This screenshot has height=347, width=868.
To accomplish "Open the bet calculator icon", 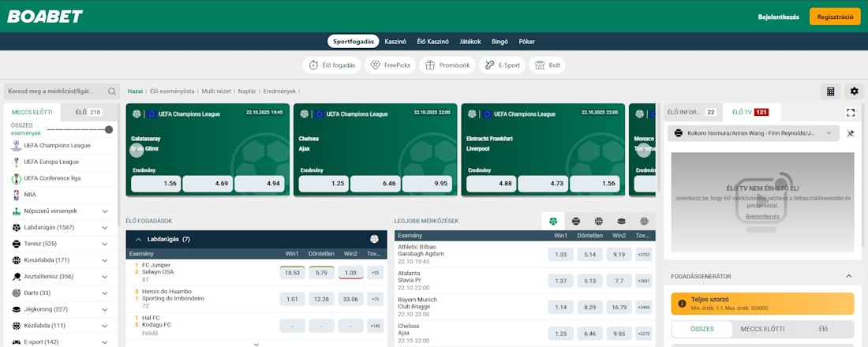I will click(830, 91).
